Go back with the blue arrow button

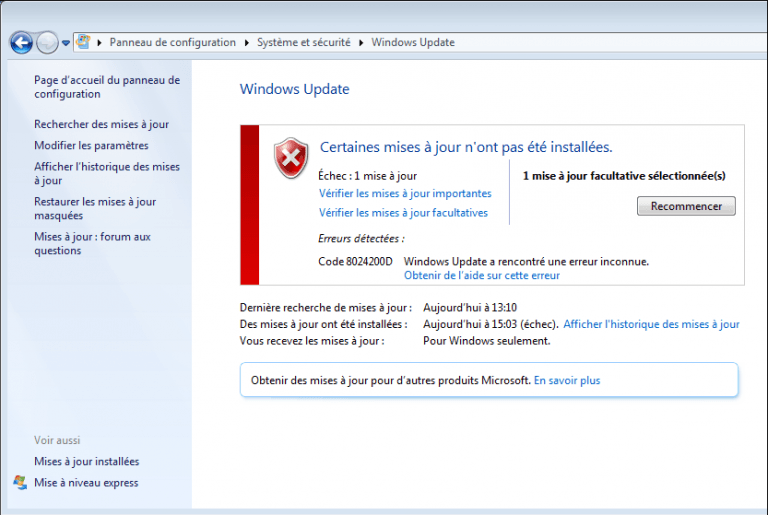click(x=22, y=43)
